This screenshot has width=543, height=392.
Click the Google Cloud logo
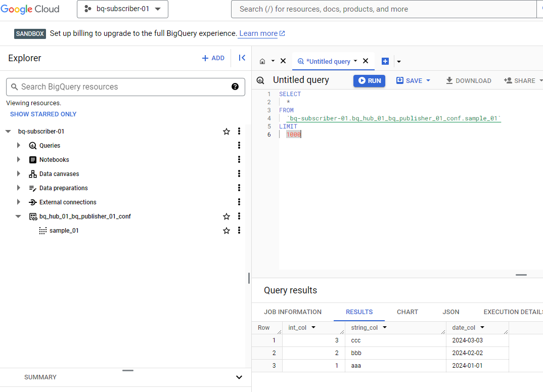30,9
